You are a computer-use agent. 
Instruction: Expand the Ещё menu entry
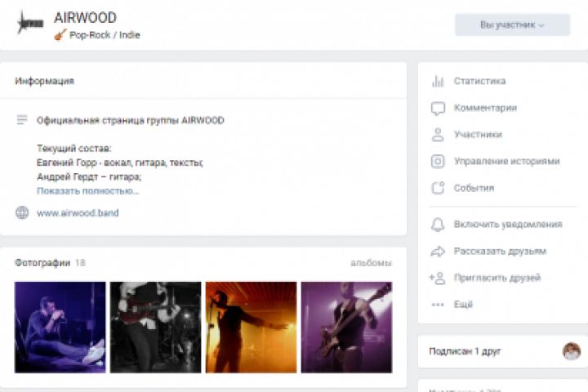tap(463, 305)
